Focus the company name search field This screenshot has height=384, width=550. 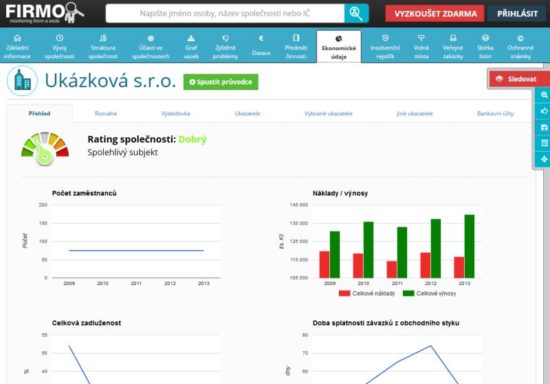(225, 13)
